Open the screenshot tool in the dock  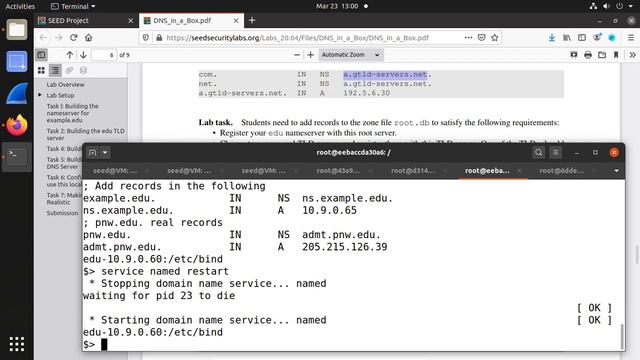(17, 62)
